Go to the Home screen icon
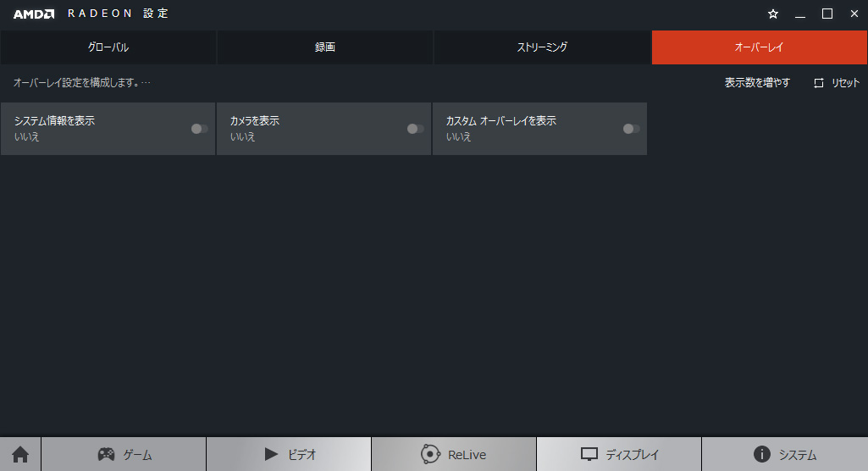The width and height of the screenshot is (868, 471). coord(20,455)
